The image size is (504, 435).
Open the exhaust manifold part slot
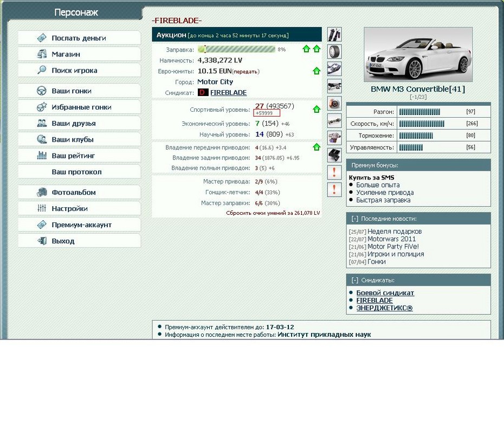pyautogui.click(x=334, y=69)
